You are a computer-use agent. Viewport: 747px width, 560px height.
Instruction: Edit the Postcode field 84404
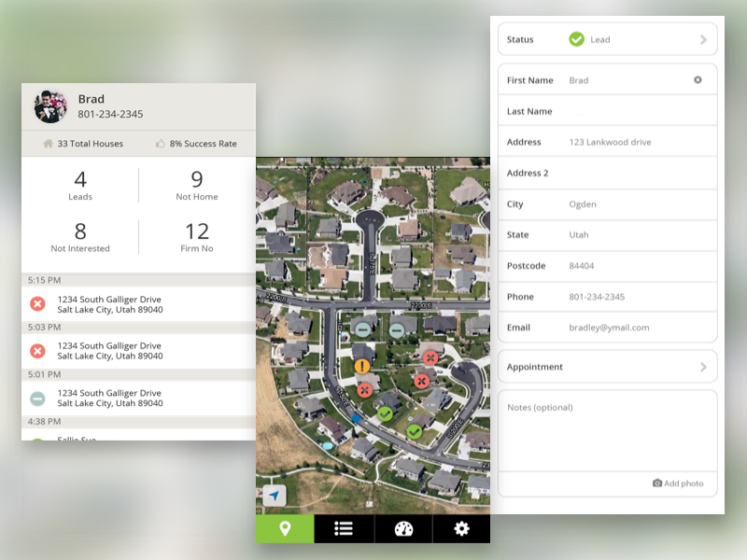pyautogui.click(x=608, y=266)
